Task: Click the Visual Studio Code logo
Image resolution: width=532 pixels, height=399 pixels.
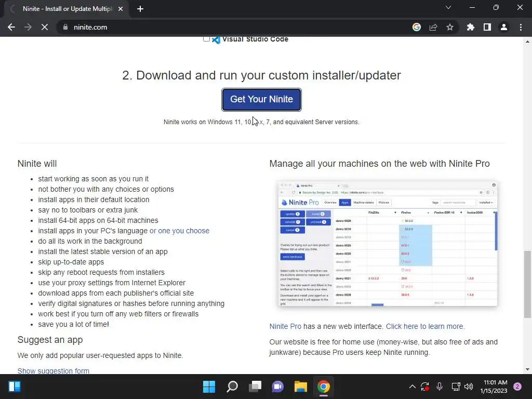Action: pyautogui.click(x=216, y=40)
